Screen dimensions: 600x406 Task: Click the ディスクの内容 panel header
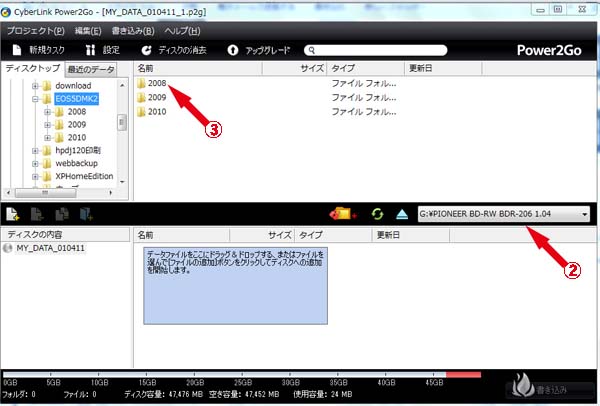65,235
